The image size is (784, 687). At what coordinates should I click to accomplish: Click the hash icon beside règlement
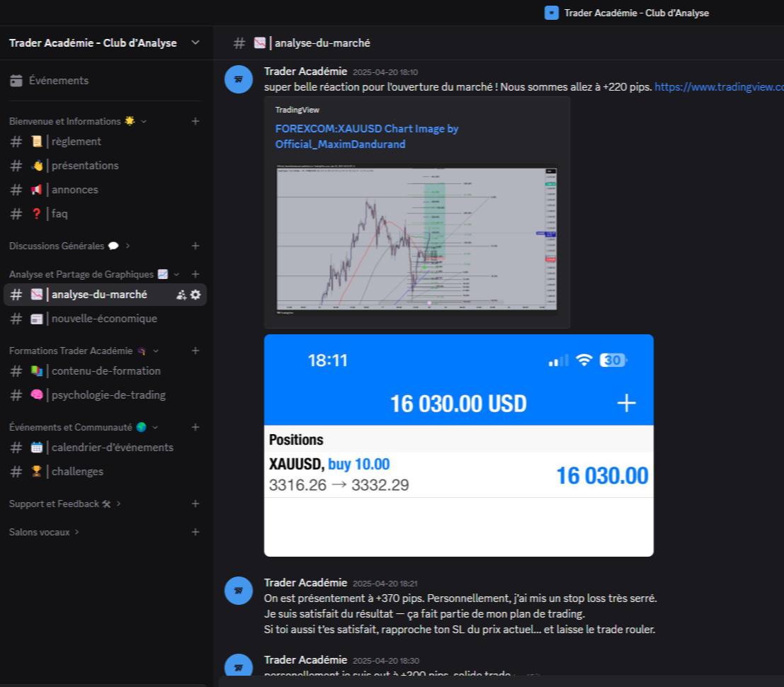click(x=16, y=142)
